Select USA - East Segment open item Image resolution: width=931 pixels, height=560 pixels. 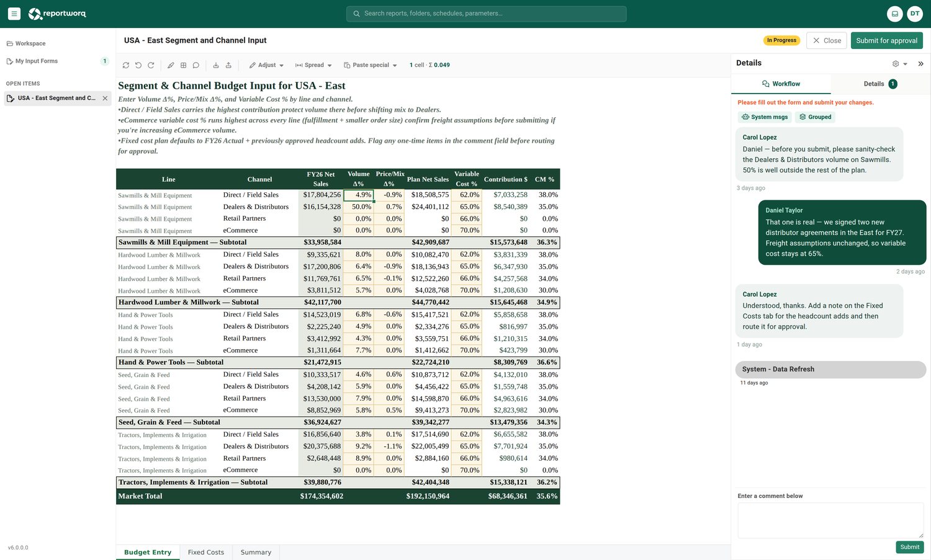click(58, 98)
